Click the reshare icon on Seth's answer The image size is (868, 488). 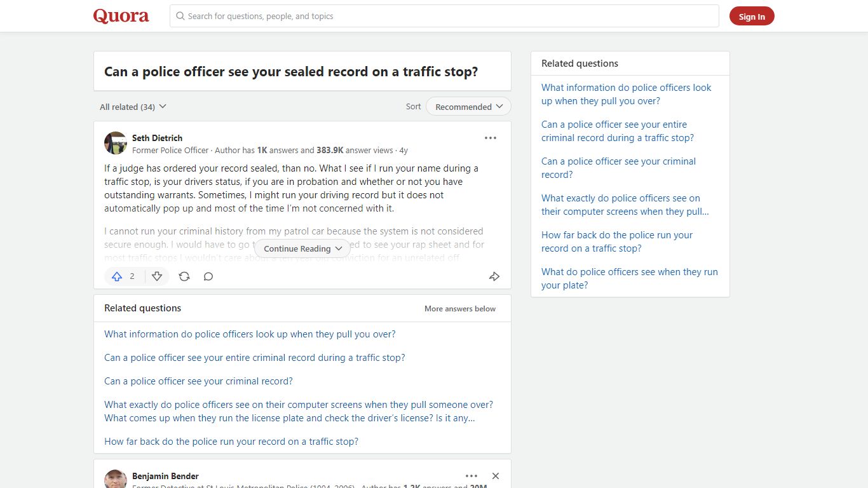click(184, 276)
